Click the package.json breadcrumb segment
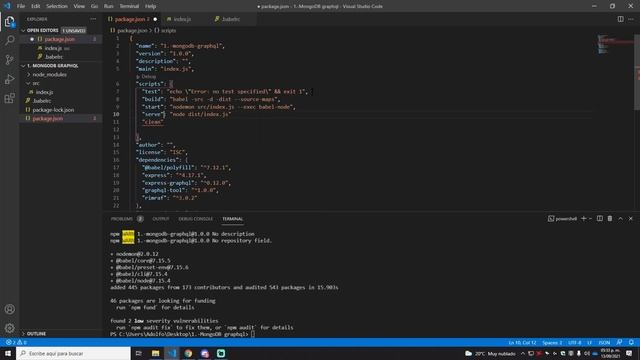Image resolution: width=640 pixels, height=360 pixels. [x=129, y=30]
